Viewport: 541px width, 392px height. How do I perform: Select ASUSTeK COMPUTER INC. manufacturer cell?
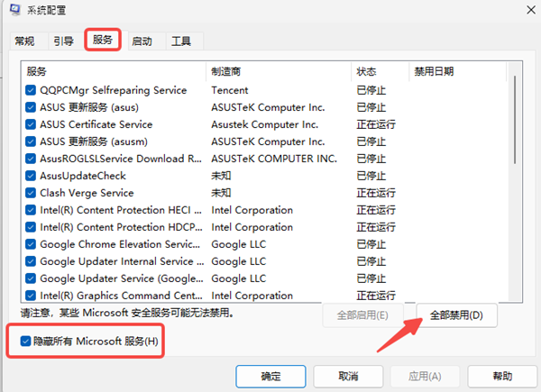(x=274, y=159)
